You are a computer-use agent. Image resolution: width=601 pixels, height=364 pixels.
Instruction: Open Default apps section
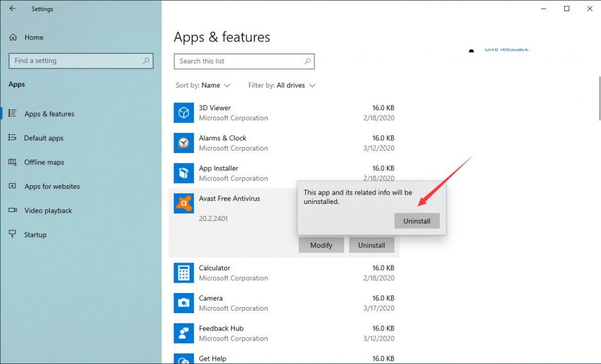[43, 138]
